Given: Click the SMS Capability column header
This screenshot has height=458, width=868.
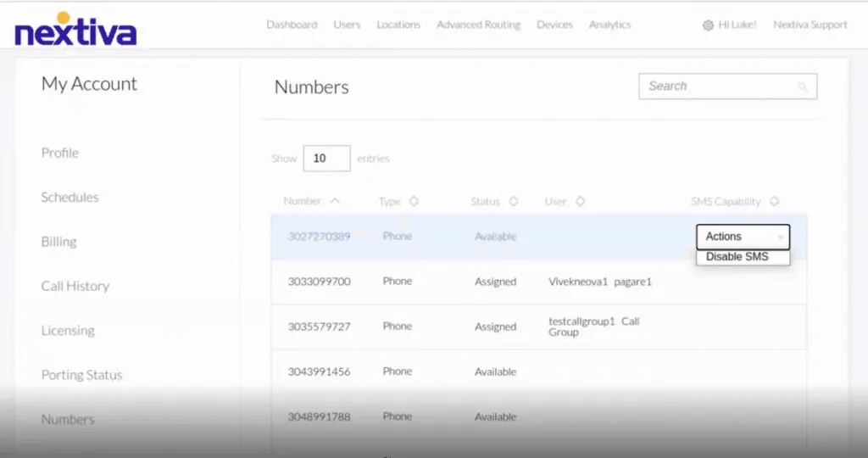Looking at the screenshot, I should pyautogui.click(x=726, y=202).
